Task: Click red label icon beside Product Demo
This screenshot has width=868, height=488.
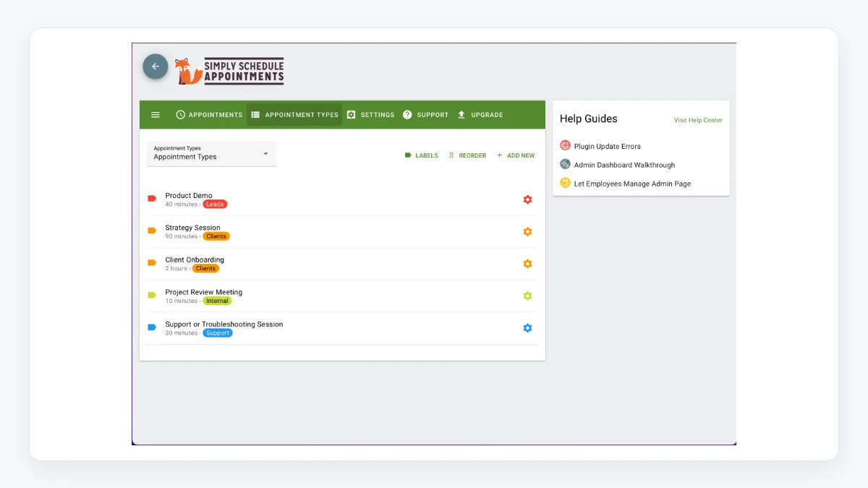Action: (152, 198)
